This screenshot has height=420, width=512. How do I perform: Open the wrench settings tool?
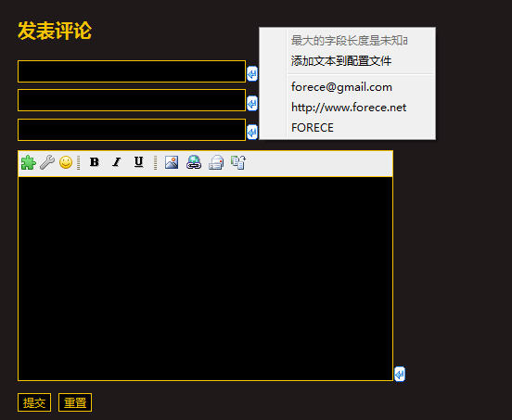pyautogui.click(x=47, y=162)
